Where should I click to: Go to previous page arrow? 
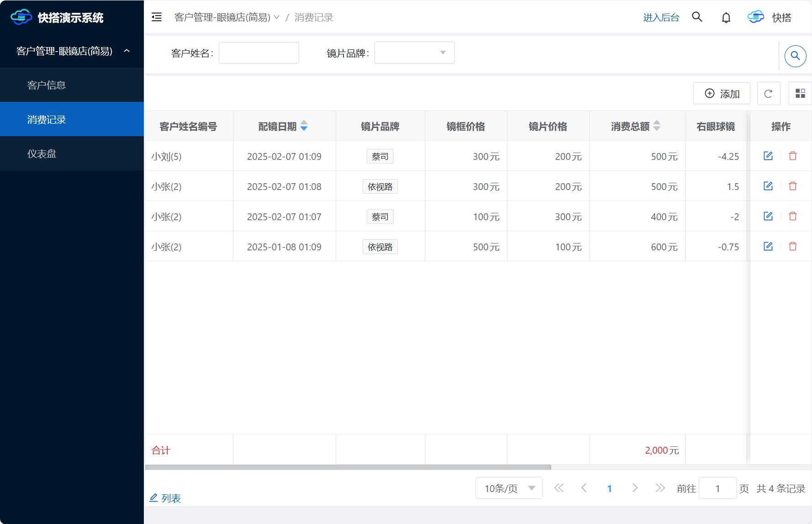click(x=584, y=488)
